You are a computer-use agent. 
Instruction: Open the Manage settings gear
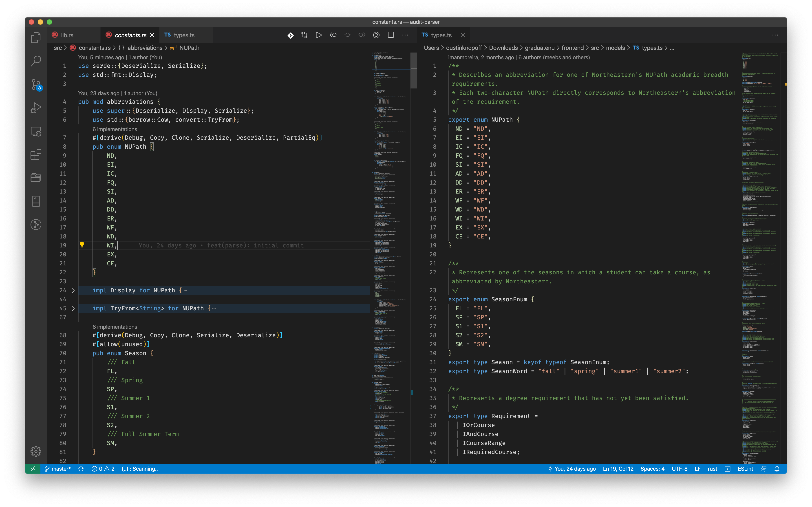click(x=36, y=451)
